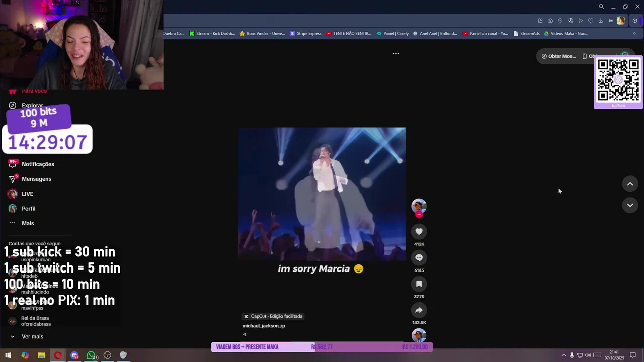Open Videos Maka Google Drive bookmark
644x362 pixels.
566,34
